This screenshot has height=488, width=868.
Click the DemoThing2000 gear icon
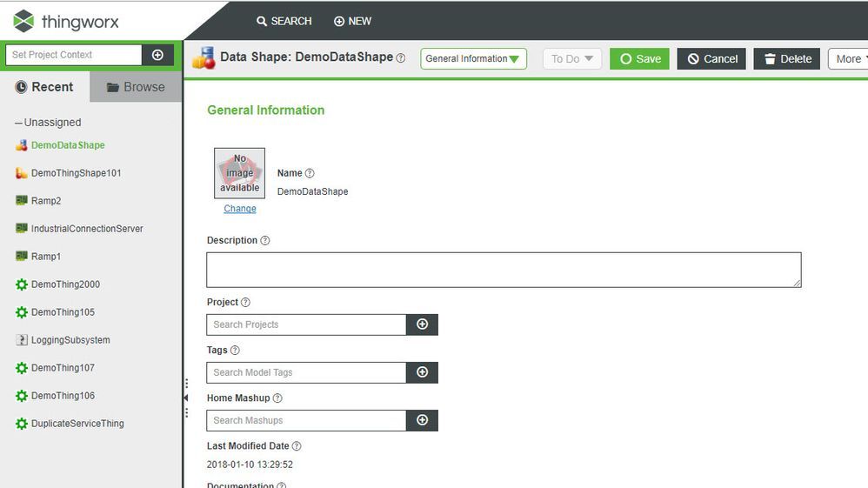22,284
